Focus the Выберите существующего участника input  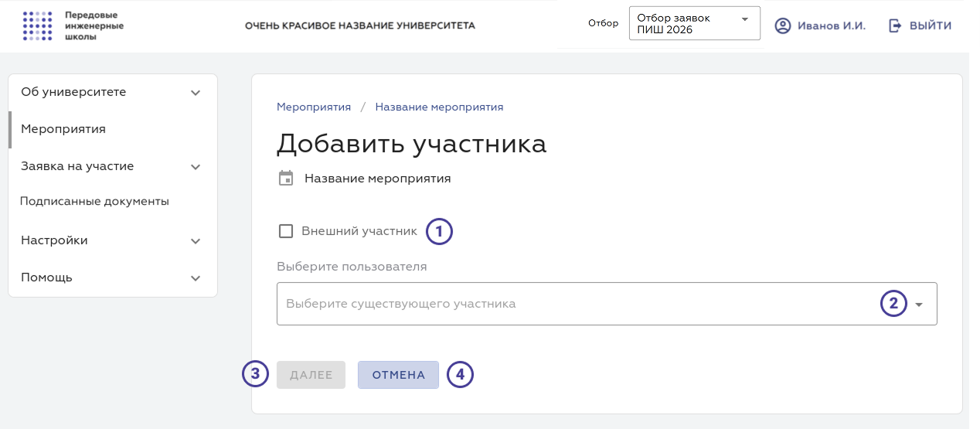pos(607,304)
